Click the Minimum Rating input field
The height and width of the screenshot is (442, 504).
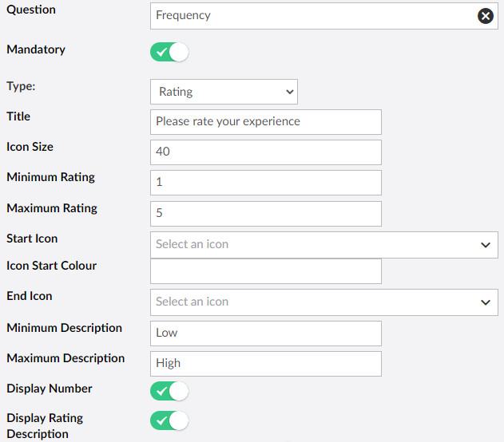(266, 183)
